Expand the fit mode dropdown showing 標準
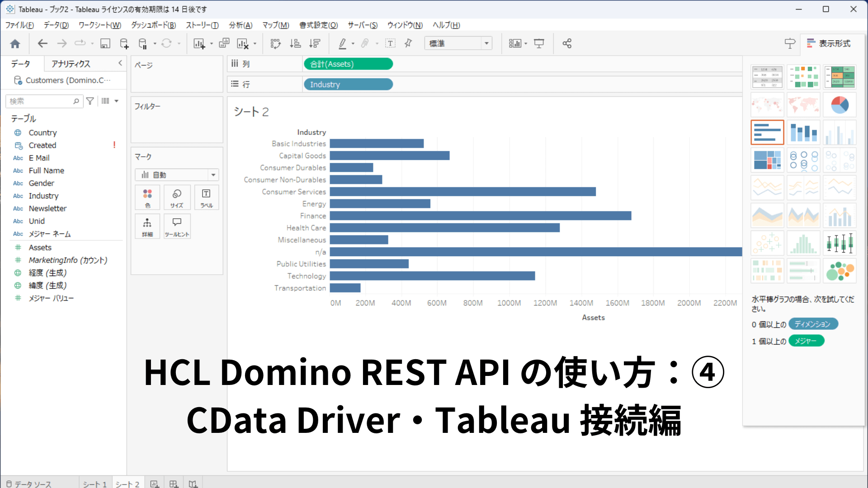The width and height of the screenshot is (868, 488). pos(487,43)
